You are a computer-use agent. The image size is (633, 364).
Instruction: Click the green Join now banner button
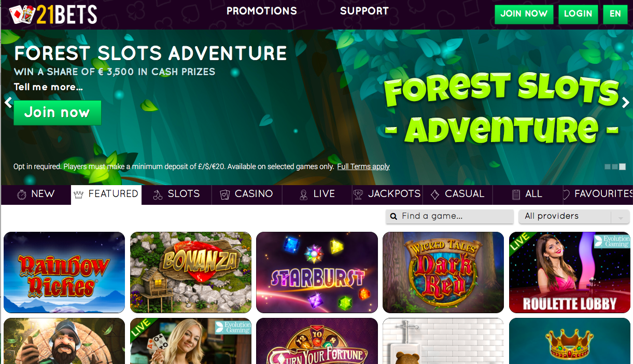(57, 113)
